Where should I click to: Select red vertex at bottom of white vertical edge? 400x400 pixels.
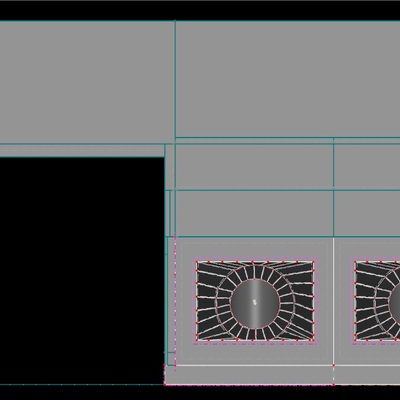334,365
